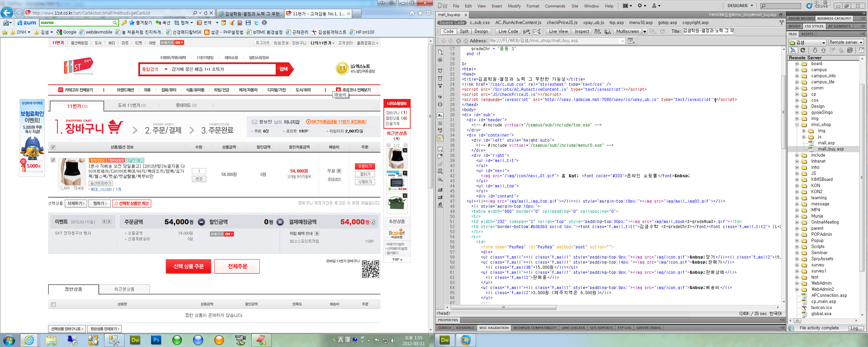This screenshot has width=868, height=347.
Task: Refresh the page from the browser address bar
Action: pyautogui.click(x=205, y=13)
